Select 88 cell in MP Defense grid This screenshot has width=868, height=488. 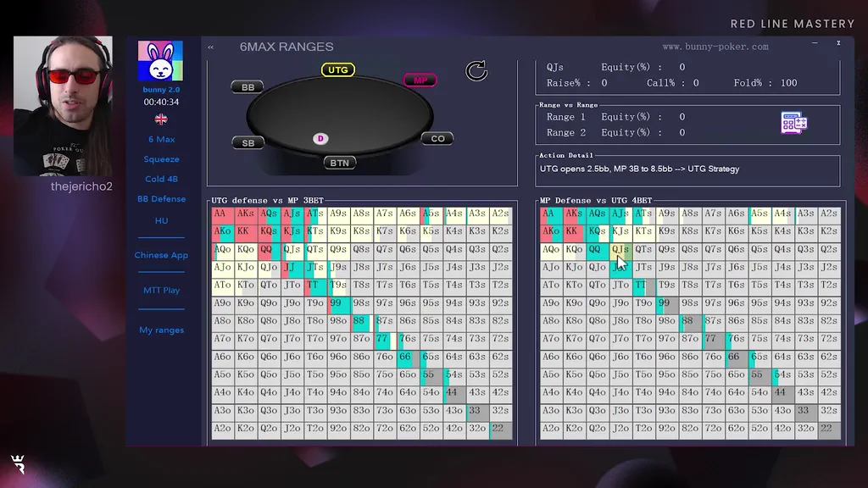(690, 321)
